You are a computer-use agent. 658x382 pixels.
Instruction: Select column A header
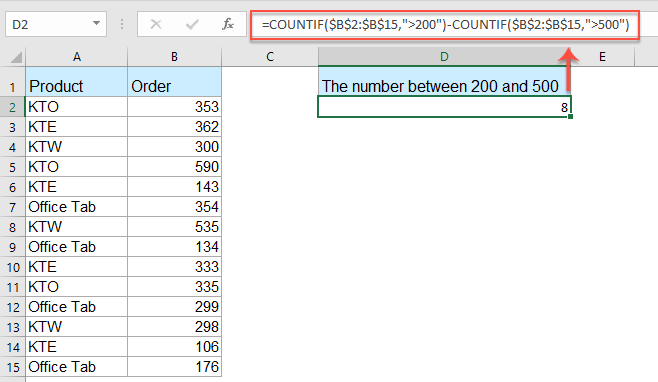[76, 57]
